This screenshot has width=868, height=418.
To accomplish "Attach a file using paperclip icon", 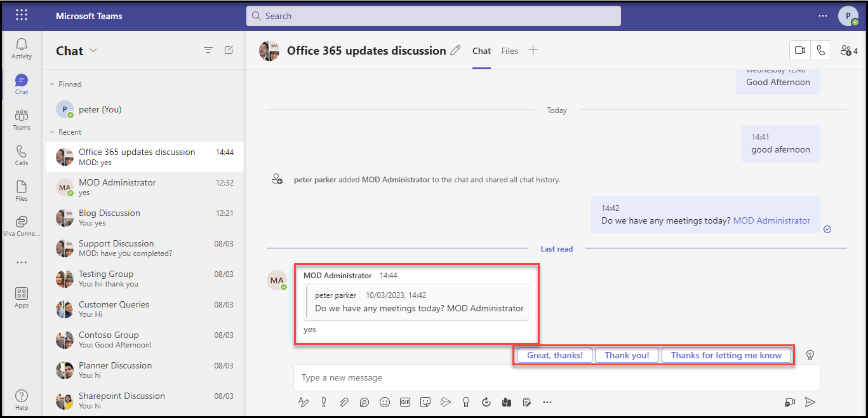I will point(344,401).
